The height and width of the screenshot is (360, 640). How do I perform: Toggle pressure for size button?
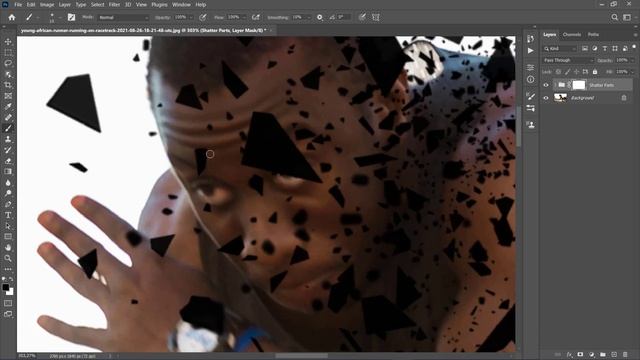(362, 17)
